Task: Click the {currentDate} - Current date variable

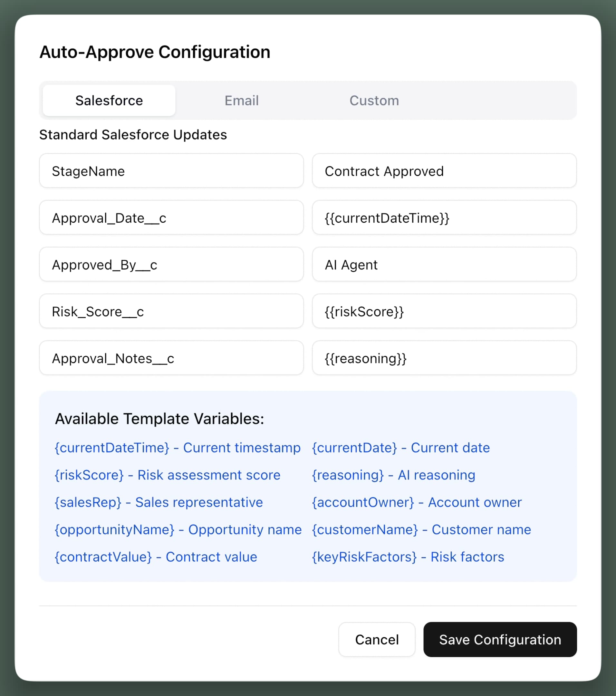Action: click(x=401, y=448)
